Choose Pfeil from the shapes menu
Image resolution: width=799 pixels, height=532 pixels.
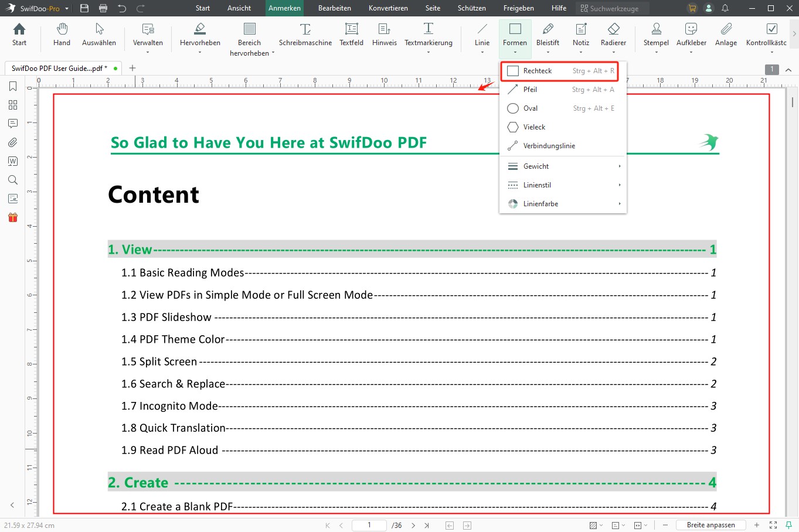[563, 90]
